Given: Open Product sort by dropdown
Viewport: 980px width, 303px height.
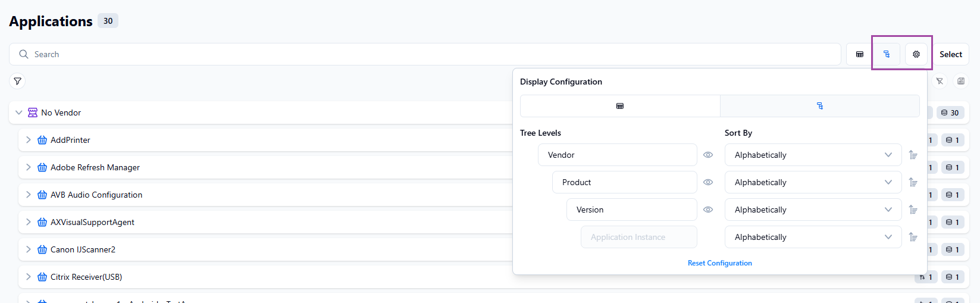Looking at the screenshot, I should click(x=813, y=182).
